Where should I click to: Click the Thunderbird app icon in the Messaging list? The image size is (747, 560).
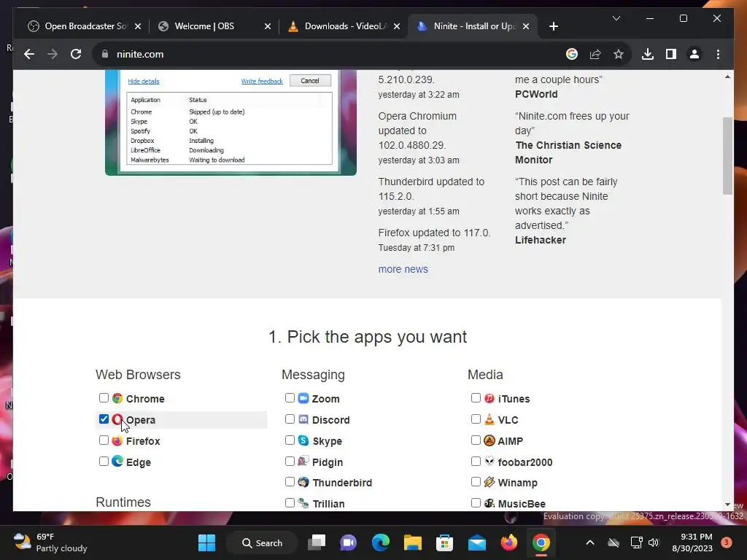click(x=303, y=483)
